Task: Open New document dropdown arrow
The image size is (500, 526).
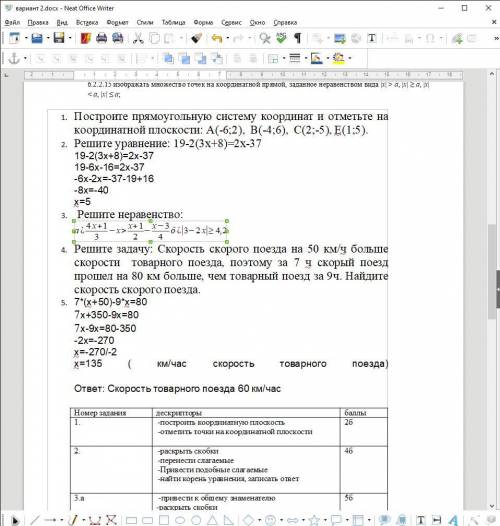Action: pyautogui.click(x=26, y=38)
